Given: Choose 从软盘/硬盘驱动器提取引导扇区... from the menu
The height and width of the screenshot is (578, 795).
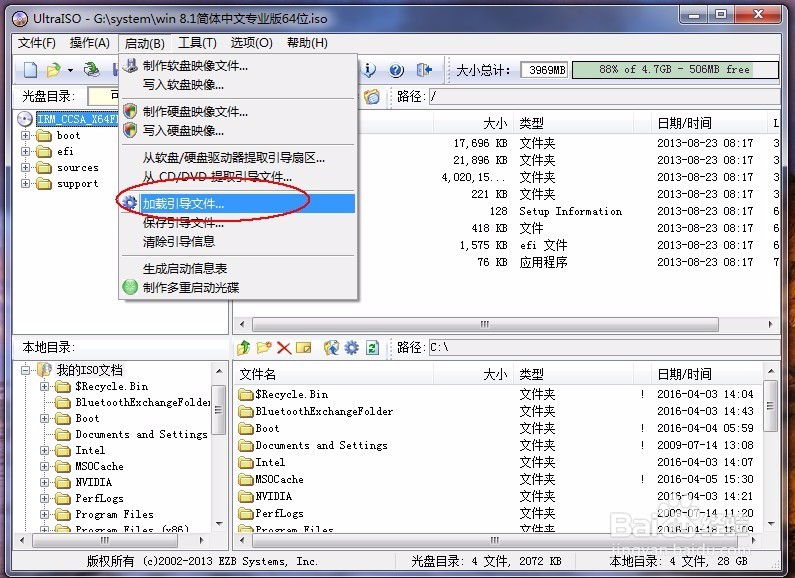Looking at the screenshot, I should [237, 158].
